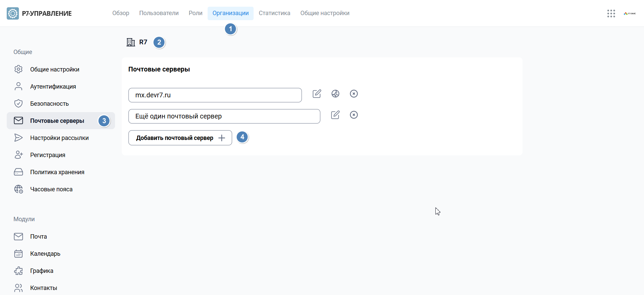This screenshot has width=644, height=295.
Task: Click the Р7-Управление logo icon
Action: coord(13,13)
